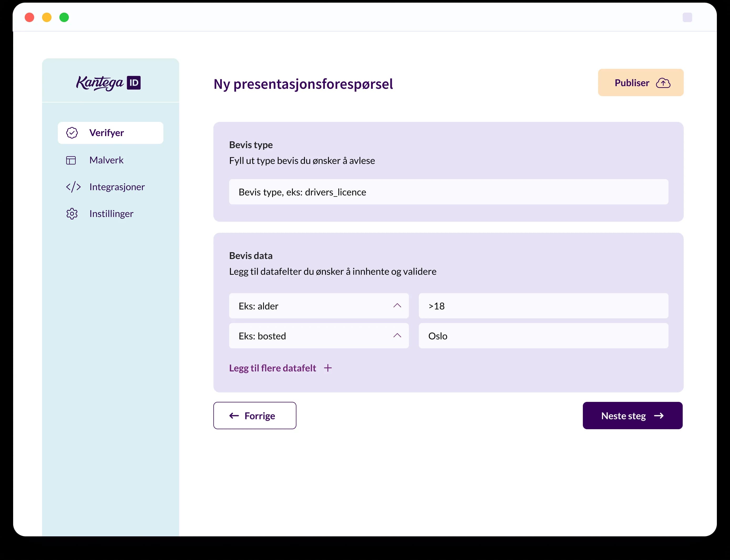
Task: Collapse the Eks: alder field chevron
Action: (397, 306)
